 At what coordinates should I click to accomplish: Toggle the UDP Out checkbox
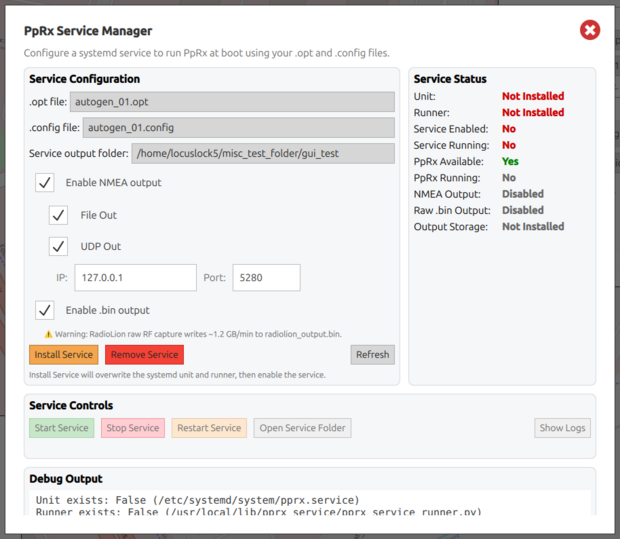click(x=59, y=246)
